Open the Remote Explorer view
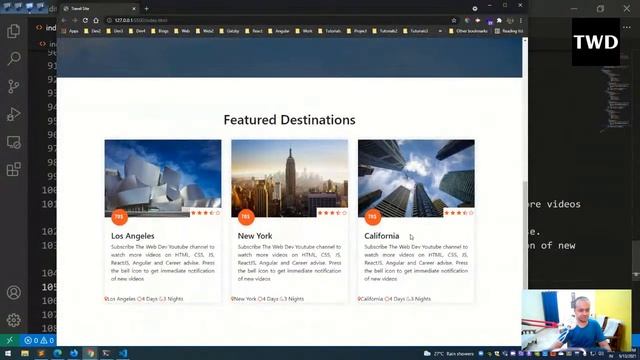Screen dimensions: 640x360 (x=13, y=142)
